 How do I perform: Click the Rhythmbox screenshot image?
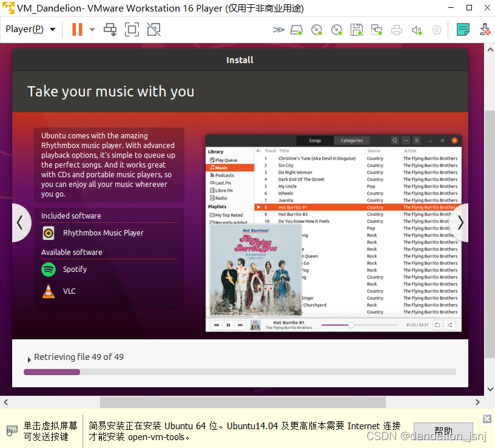(334, 233)
